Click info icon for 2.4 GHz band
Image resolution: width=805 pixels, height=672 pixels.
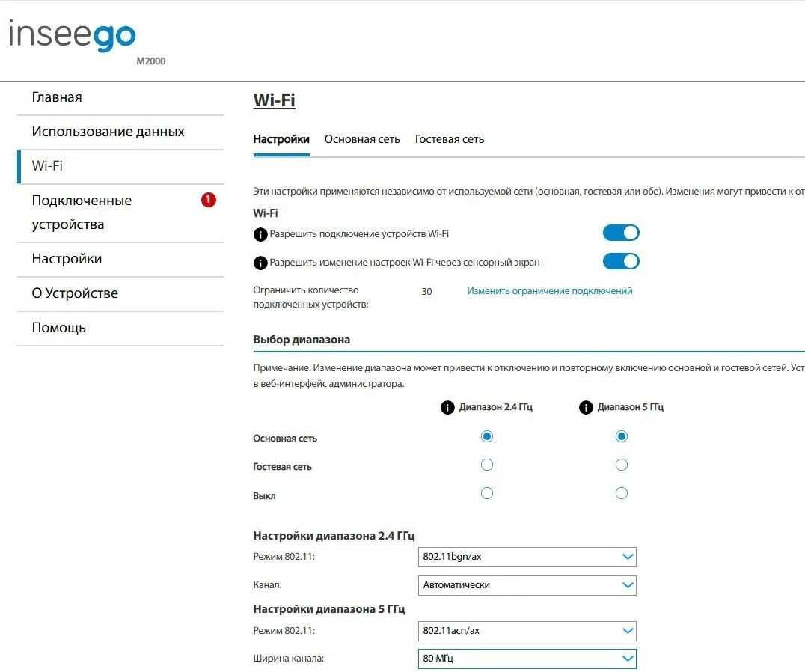point(447,408)
